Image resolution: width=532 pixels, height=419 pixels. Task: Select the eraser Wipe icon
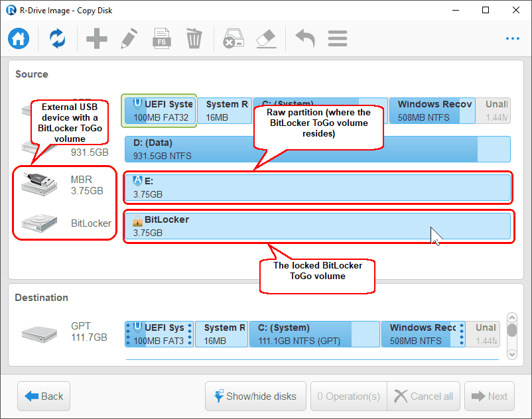tap(267, 38)
